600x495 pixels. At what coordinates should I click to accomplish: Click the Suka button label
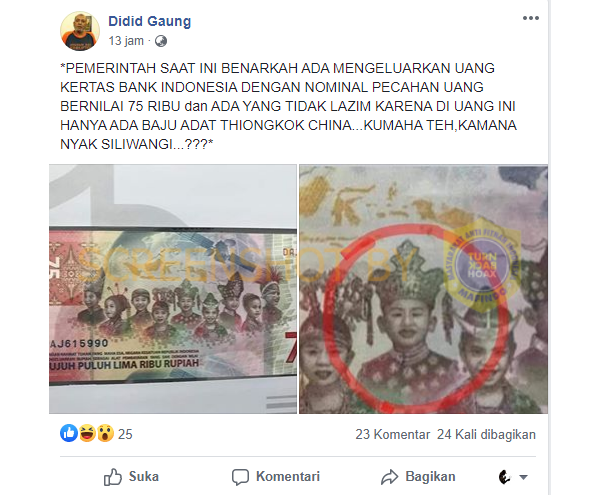(143, 477)
